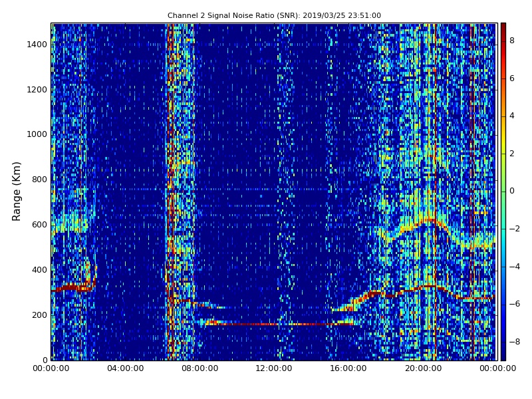The image size is (532, 399).
Task: Click the colorbar value 6 label
Action: tap(512, 78)
